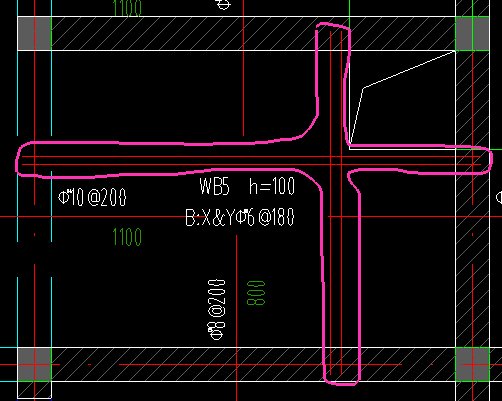Click the gray column at top-right corner
Image resolution: width=502 pixels, height=401 pixels.
click(472, 34)
